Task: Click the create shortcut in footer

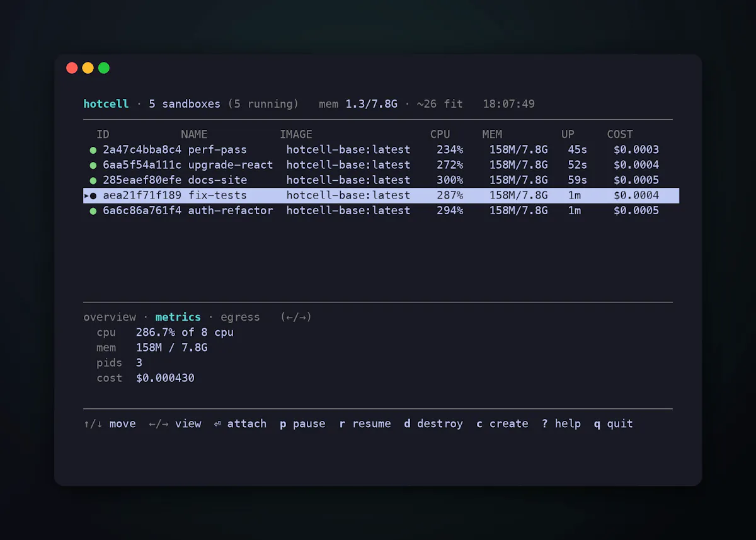Action: coord(502,423)
